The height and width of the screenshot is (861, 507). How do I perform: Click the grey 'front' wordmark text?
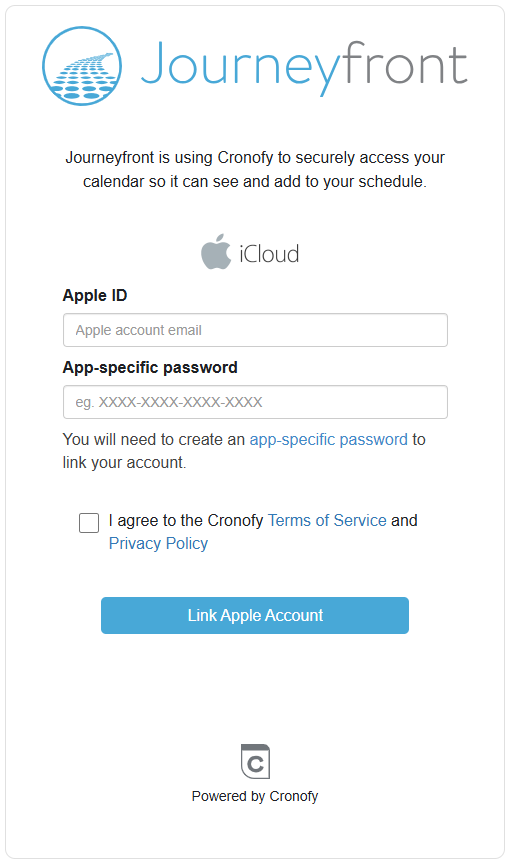point(402,63)
